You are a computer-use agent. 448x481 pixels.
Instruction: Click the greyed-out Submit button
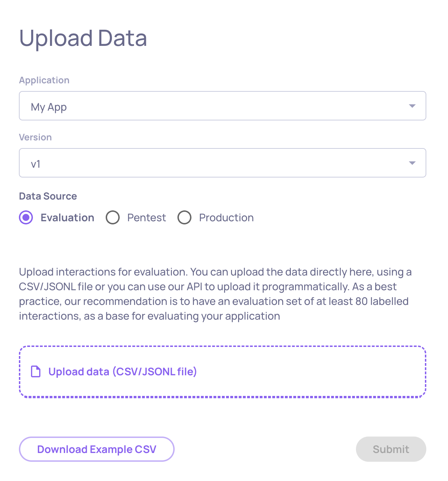tap(391, 449)
